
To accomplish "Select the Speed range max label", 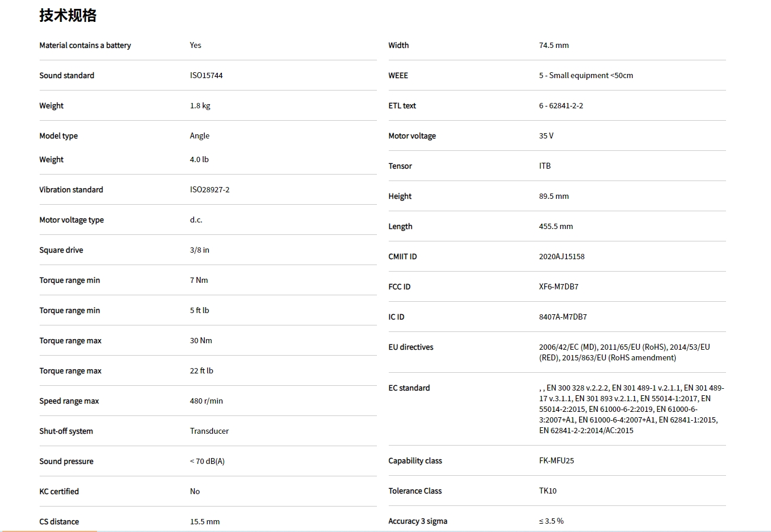I will [x=69, y=401].
